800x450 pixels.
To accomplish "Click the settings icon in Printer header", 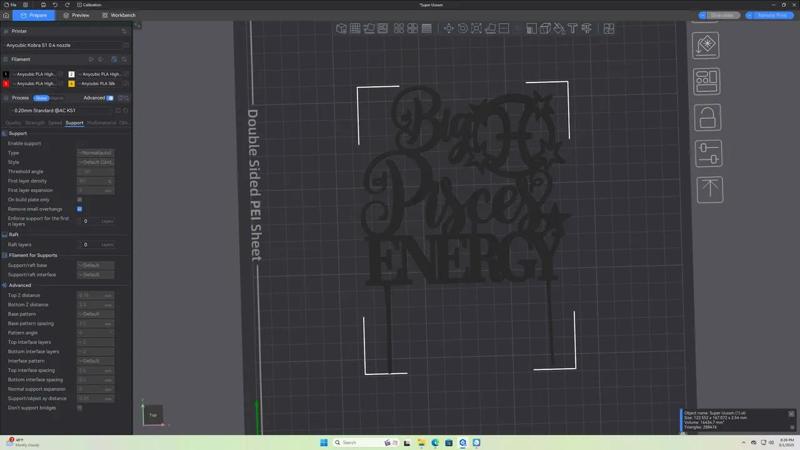I will (x=124, y=31).
